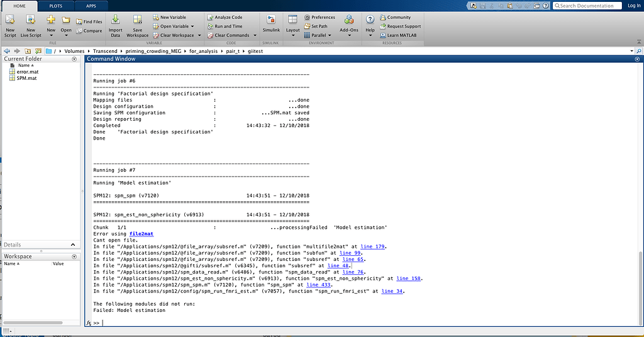Click the Command Window vertical scrollbar
The width and height of the screenshot is (644, 337).
coord(641,287)
